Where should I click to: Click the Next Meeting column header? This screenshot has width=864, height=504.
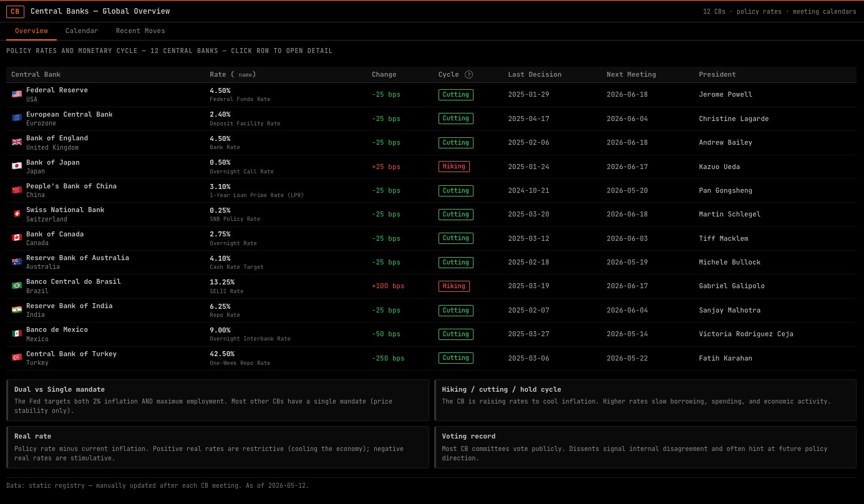click(631, 75)
